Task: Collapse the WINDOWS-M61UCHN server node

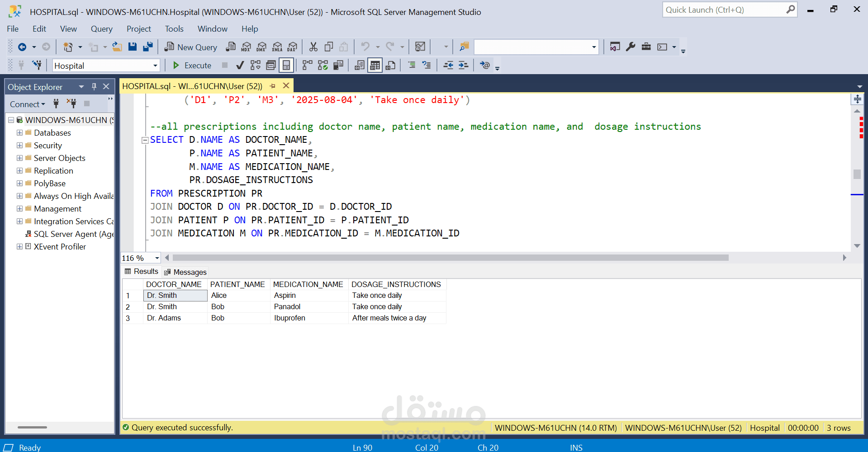Action: [x=11, y=120]
